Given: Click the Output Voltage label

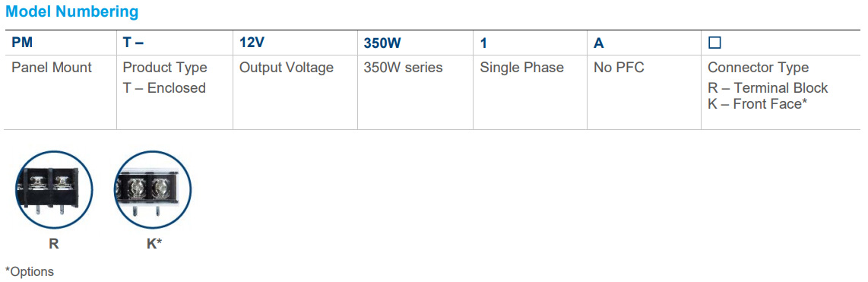Looking at the screenshot, I should (x=287, y=68).
